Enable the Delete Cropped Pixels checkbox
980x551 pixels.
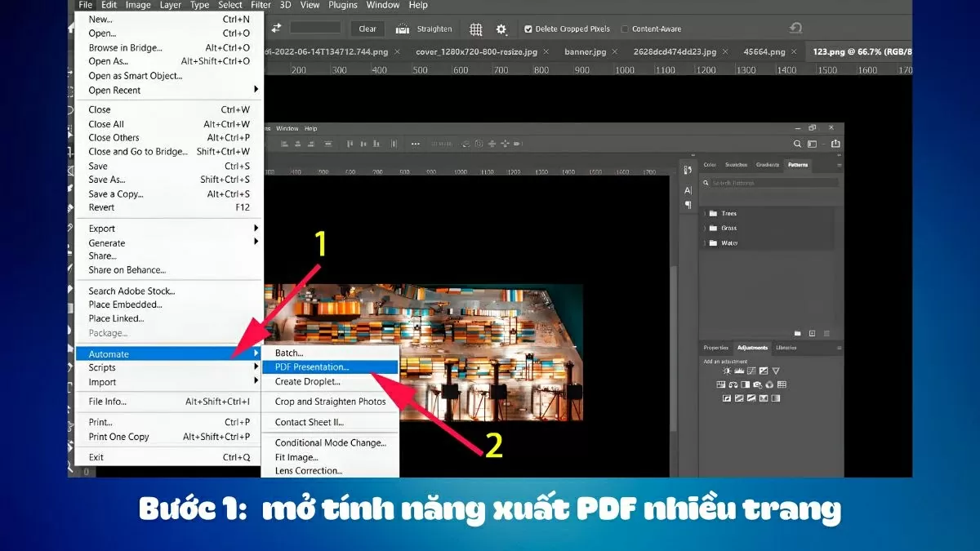(530, 29)
